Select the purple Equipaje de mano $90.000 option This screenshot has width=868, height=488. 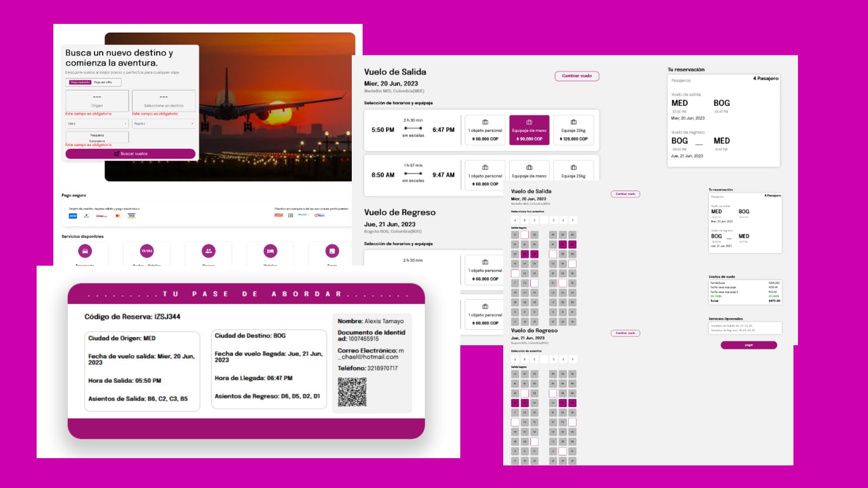(529, 130)
